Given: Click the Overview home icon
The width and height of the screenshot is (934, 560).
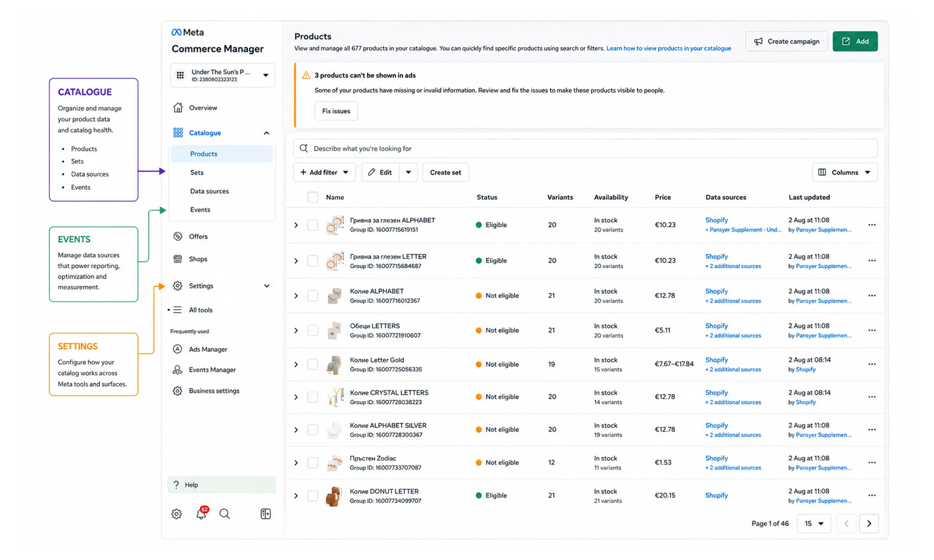Looking at the screenshot, I should pyautogui.click(x=178, y=108).
